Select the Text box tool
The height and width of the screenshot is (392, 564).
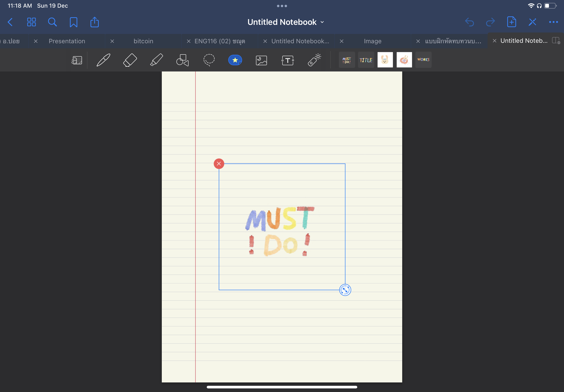click(x=287, y=60)
